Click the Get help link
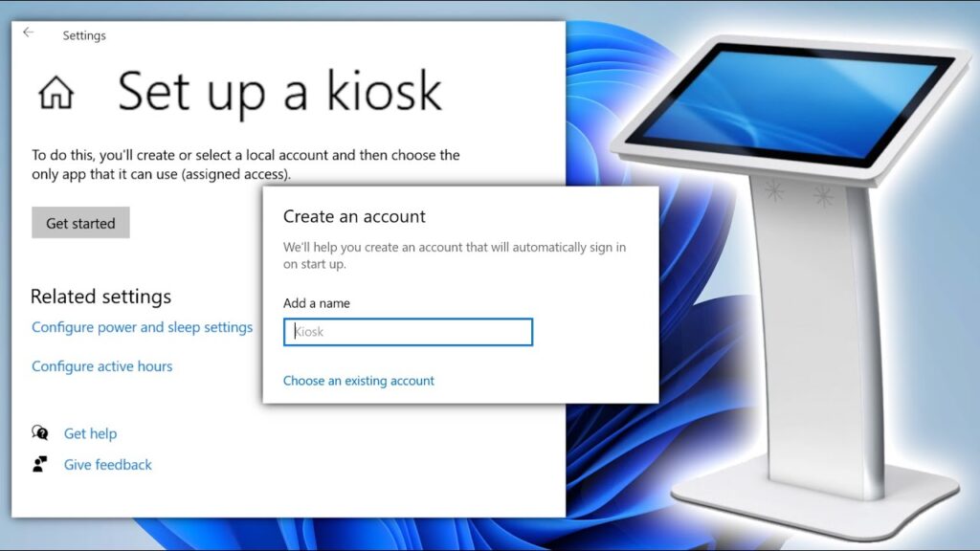 pyautogui.click(x=90, y=432)
